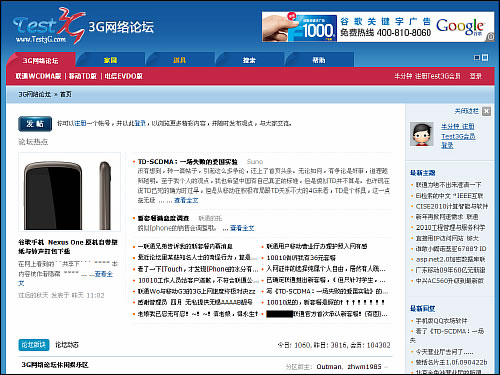The image size is (500, 375).
Task: Click 登录 in the red bar
Action: coord(476,76)
